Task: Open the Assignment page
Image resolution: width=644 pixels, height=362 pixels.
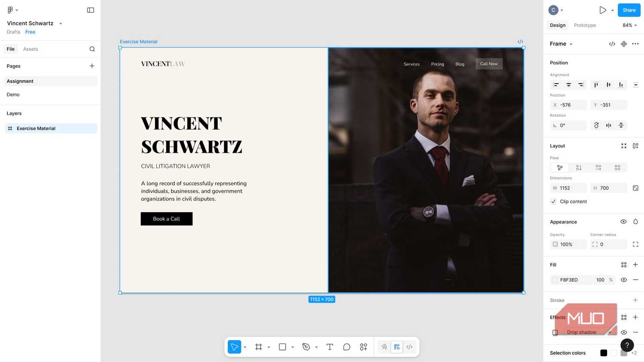Action: [x=50, y=81]
